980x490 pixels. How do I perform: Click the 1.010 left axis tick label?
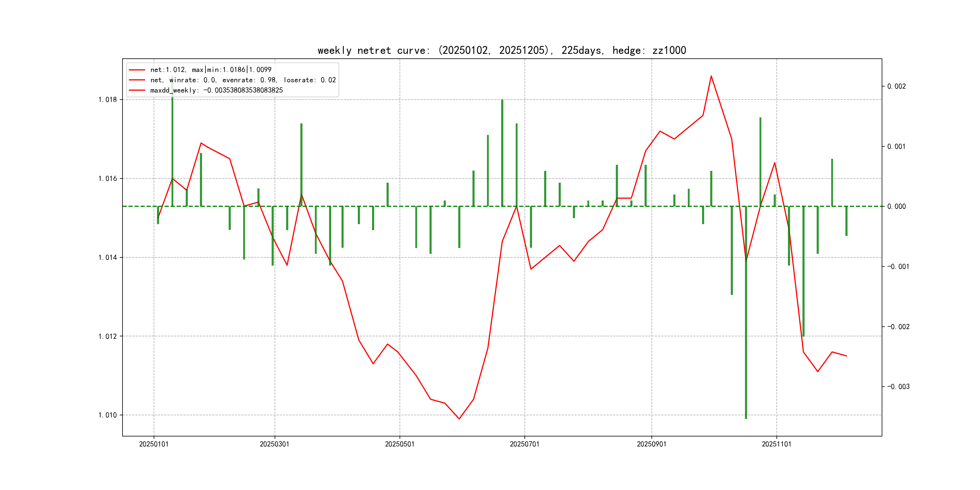tap(108, 415)
